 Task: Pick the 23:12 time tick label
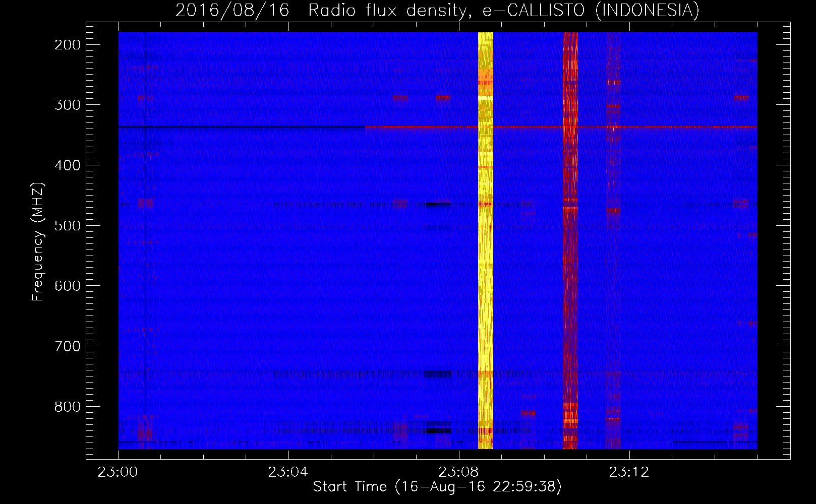click(x=629, y=472)
